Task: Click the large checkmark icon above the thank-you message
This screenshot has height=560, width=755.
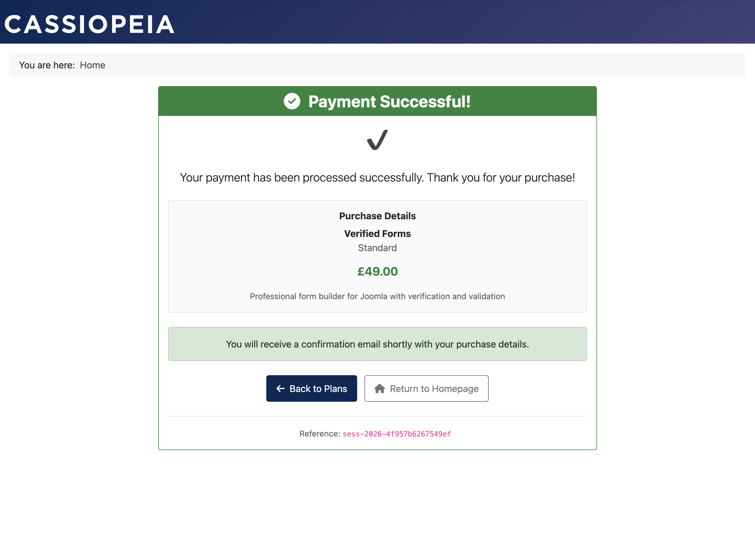Action: click(377, 140)
